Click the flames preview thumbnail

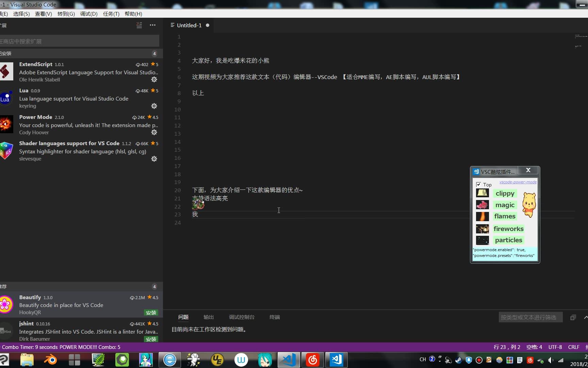click(482, 216)
